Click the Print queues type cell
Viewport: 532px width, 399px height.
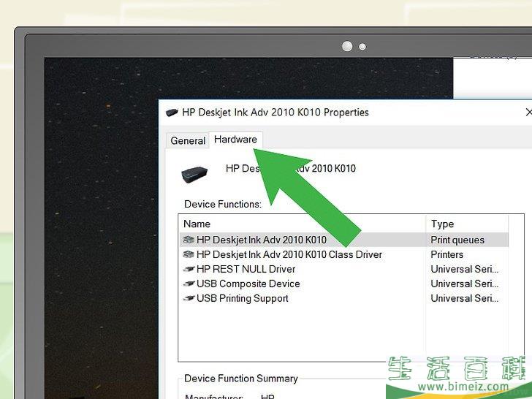coord(457,240)
